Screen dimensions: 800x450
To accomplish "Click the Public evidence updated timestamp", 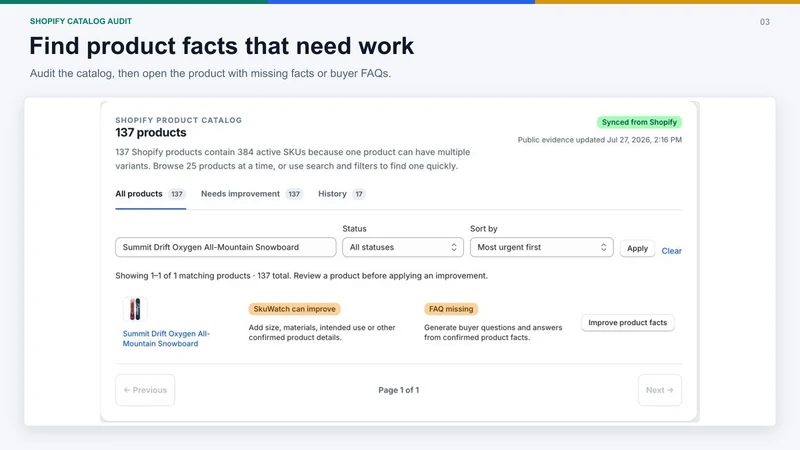I will 599,140.
